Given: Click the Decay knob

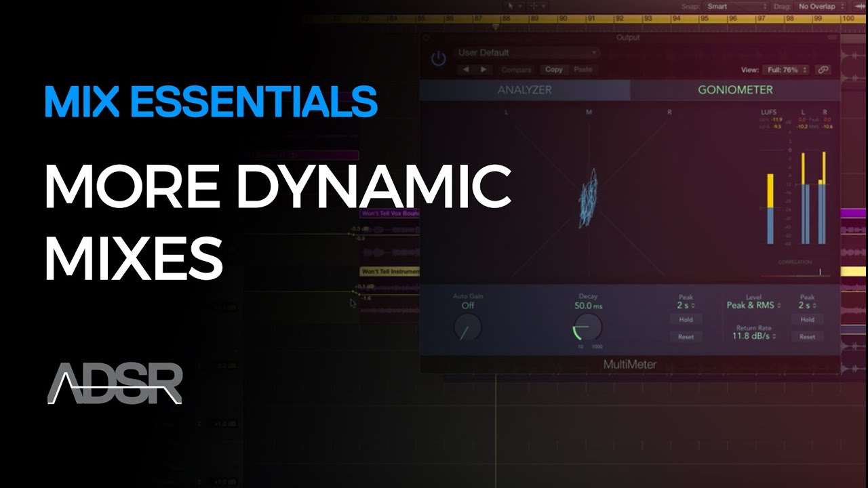Looking at the screenshot, I should click(588, 327).
